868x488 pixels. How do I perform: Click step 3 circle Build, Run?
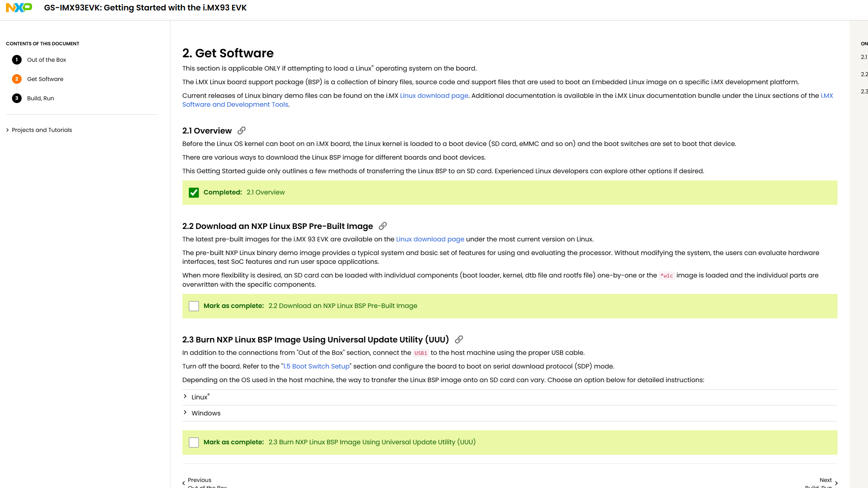point(17,98)
